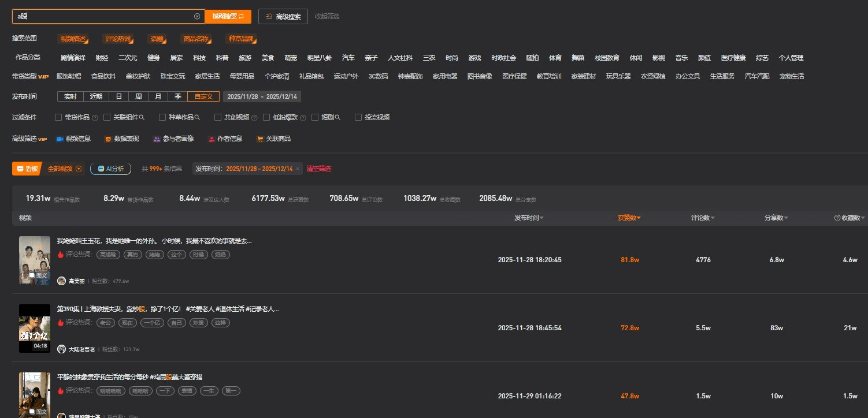Click the shopping cart icon for 关联商品
The height and width of the screenshot is (418, 868).
click(x=260, y=139)
